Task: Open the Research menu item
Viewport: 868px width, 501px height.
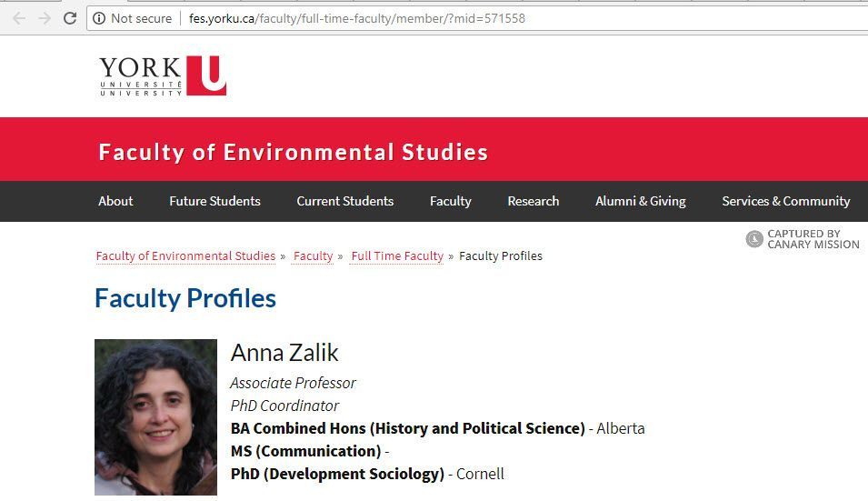Action: click(533, 201)
